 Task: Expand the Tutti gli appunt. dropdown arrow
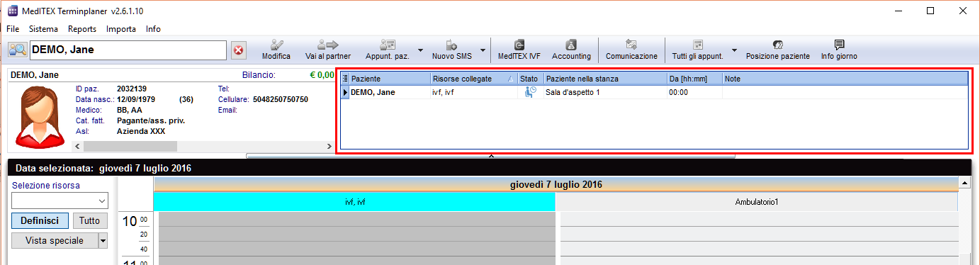click(734, 50)
